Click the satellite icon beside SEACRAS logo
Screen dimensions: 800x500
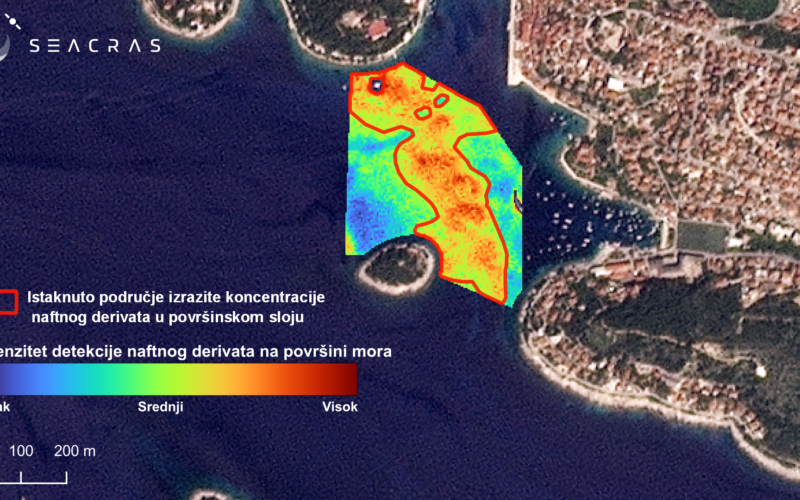point(5,42)
